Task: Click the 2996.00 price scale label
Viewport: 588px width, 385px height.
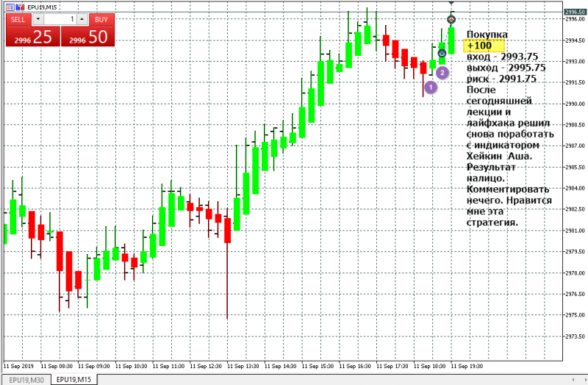Action: (x=575, y=19)
